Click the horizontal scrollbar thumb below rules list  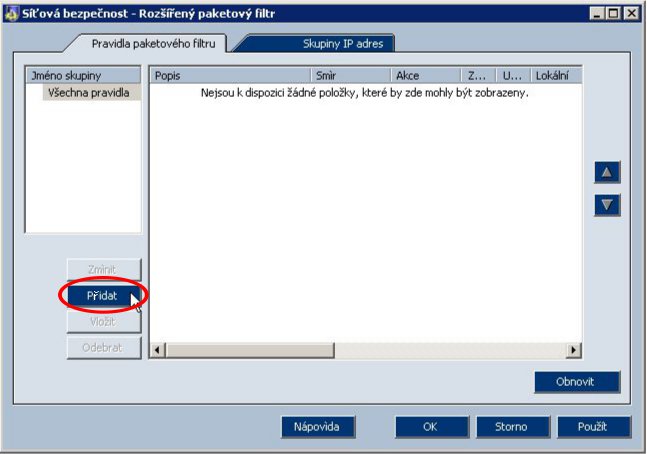(x=250, y=350)
